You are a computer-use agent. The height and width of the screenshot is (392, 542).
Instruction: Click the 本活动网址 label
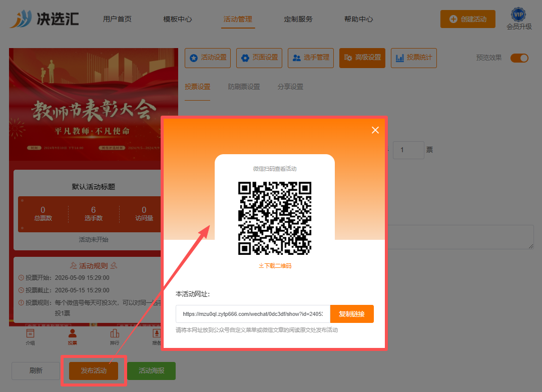coord(193,294)
